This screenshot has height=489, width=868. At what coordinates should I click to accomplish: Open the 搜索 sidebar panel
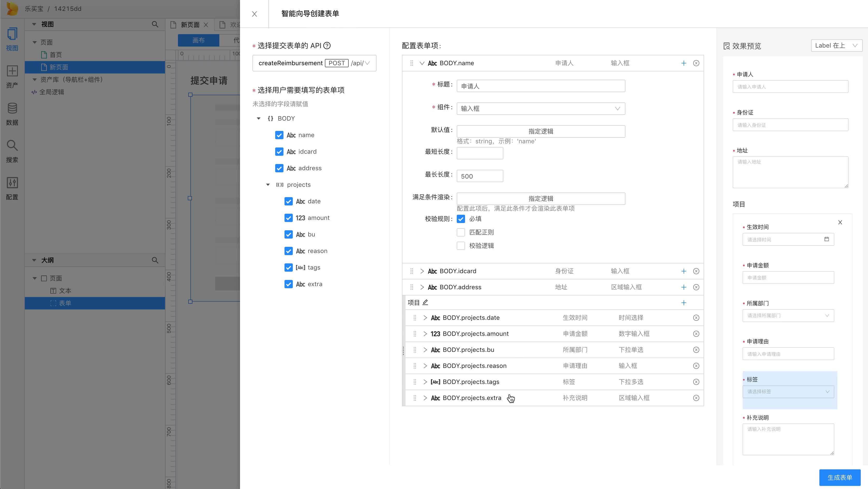[x=12, y=151]
